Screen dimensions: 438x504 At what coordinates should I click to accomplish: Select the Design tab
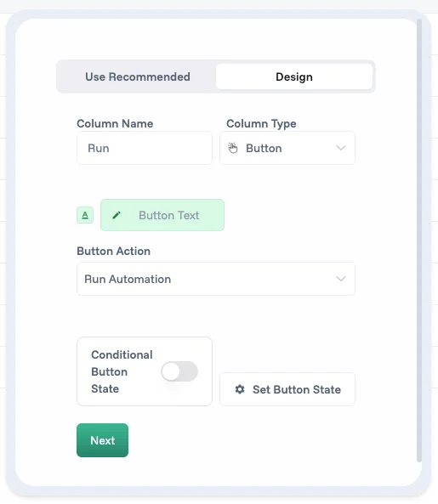(x=294, y=76)
